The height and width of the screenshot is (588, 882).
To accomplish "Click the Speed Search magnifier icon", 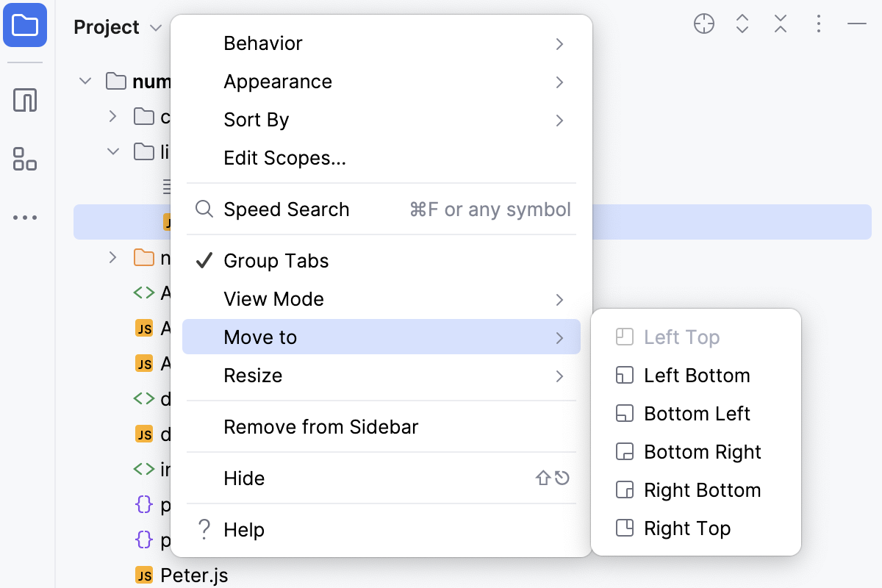I will tap(204, 209).
